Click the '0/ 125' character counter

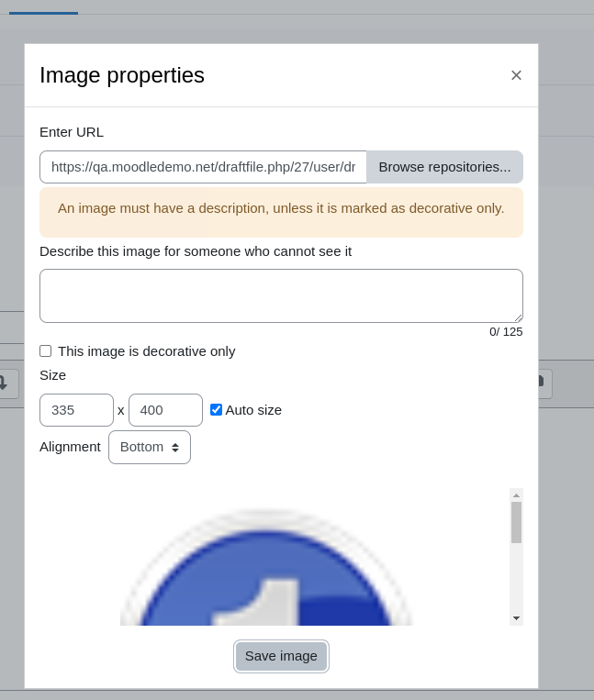(x=506, y=332)
